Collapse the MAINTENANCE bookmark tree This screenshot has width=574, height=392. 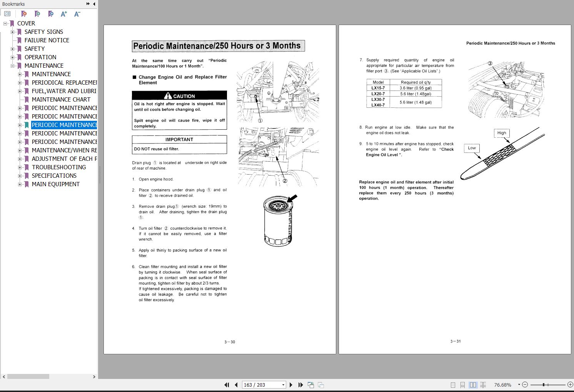(x=12, y=65)
